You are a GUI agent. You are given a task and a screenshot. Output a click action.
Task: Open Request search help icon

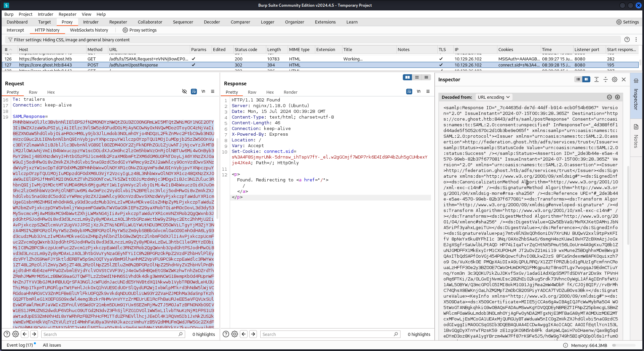coord(7,334)
